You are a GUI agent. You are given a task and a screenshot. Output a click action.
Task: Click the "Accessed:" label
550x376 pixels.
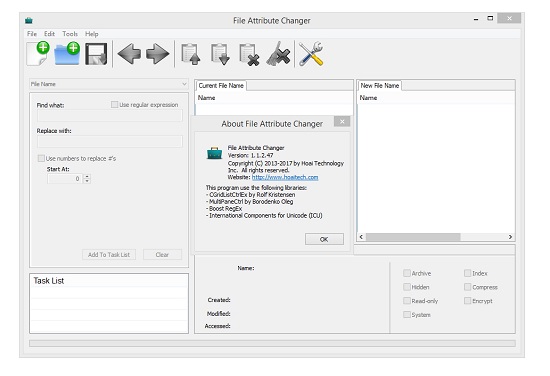pyautogui.click(x=217, y=326)
